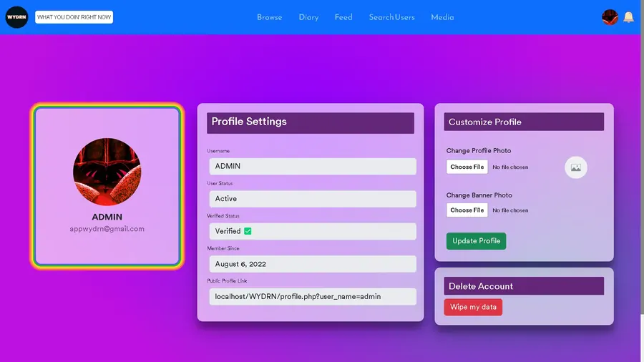This screenshot has height=362, width=644.
Task: Go to the Diary page
Action: pos(308,17)
